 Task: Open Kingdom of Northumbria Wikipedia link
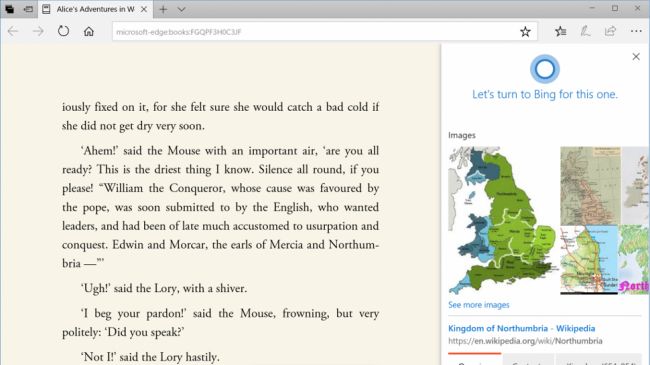(521, 328)
